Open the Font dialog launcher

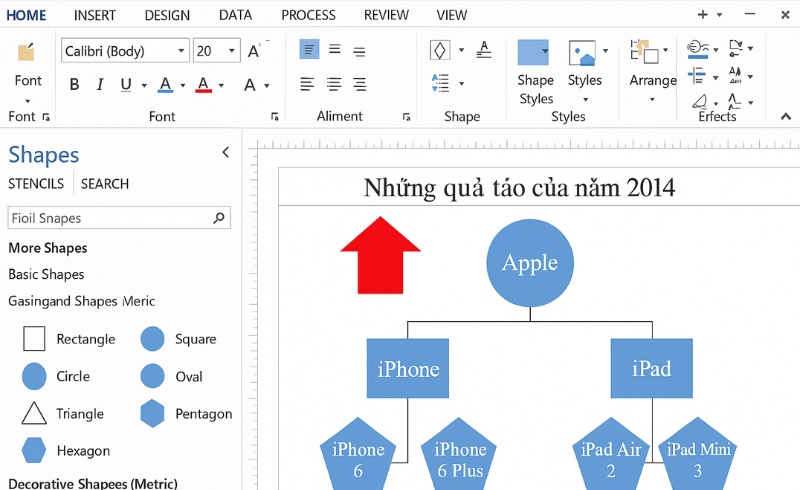274,117
